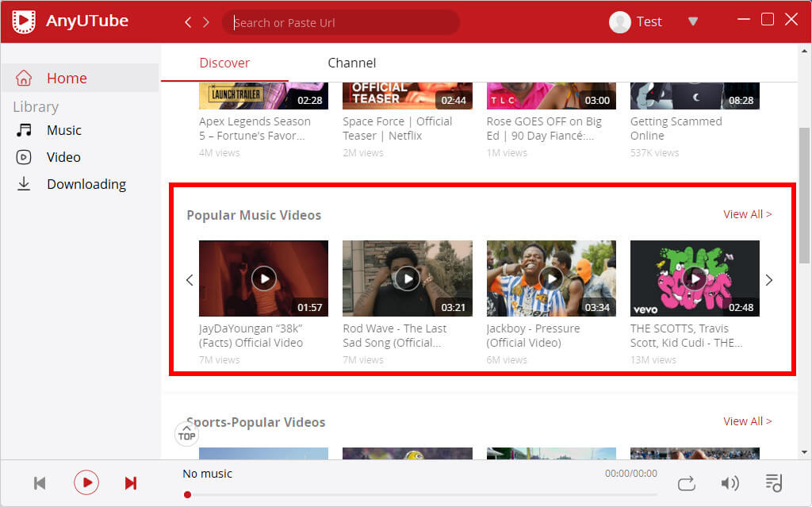
Task: Click the playback progress slider handle
Action: tap(187, 494)
